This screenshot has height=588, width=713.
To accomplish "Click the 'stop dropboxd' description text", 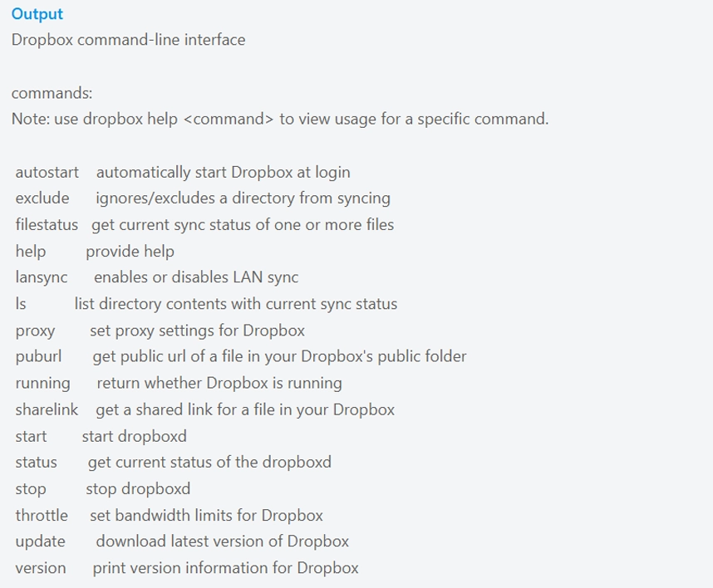I will tap(138, 488).
